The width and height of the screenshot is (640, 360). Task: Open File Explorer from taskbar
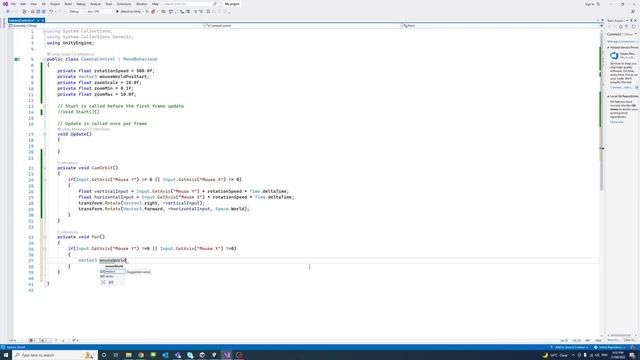[129, 355]
